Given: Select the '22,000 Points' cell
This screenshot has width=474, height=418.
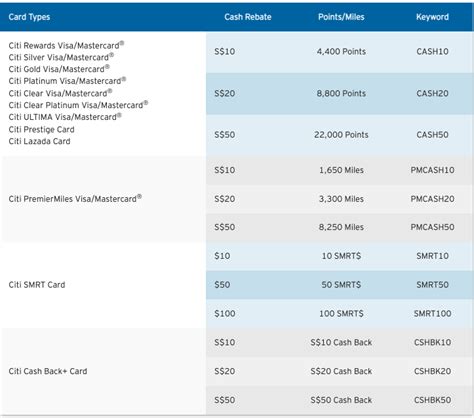Looking at the screenshot, I should [x=341, y=135].
